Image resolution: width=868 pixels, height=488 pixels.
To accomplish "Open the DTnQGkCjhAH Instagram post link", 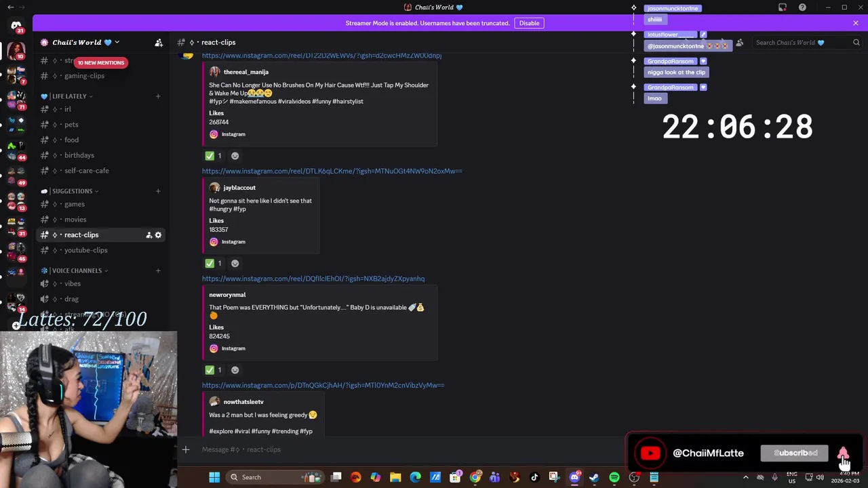I will (323, 385).
